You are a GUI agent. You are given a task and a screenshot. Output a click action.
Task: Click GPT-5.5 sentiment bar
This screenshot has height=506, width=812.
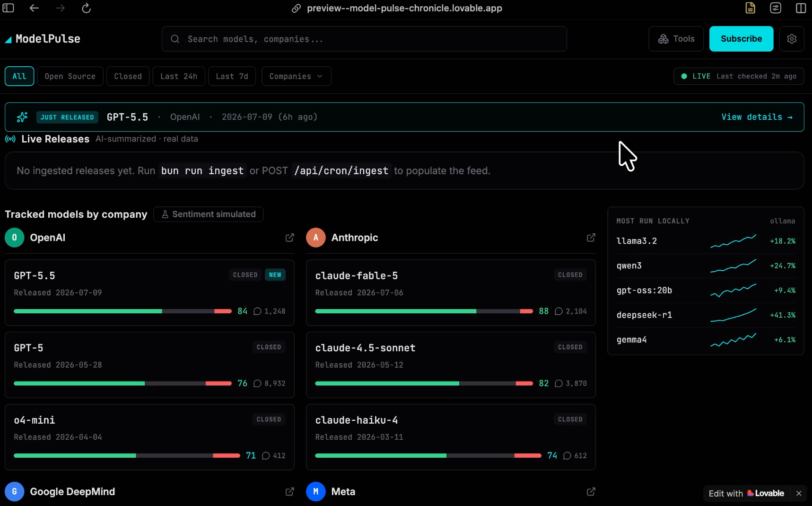tap(122, 311)
